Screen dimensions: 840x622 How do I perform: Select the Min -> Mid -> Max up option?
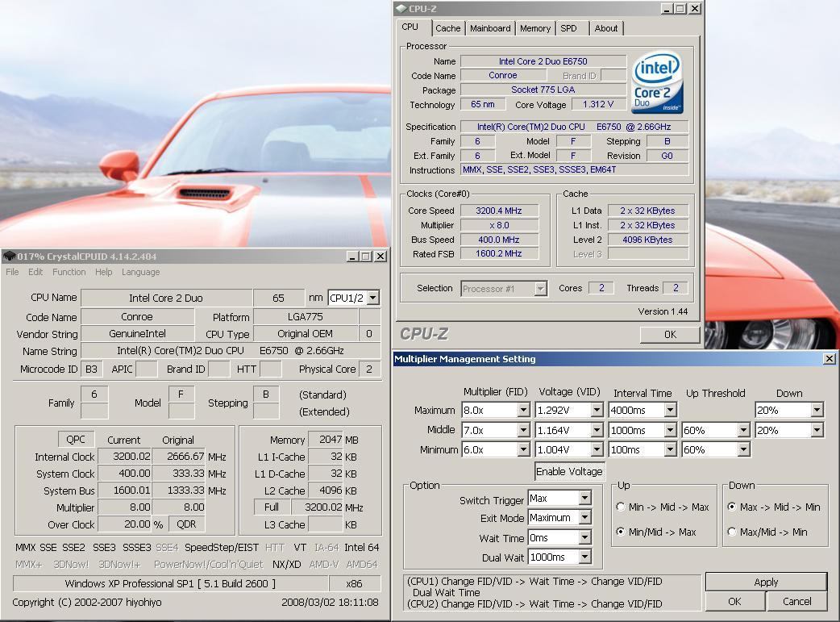(x=621, y=507)
